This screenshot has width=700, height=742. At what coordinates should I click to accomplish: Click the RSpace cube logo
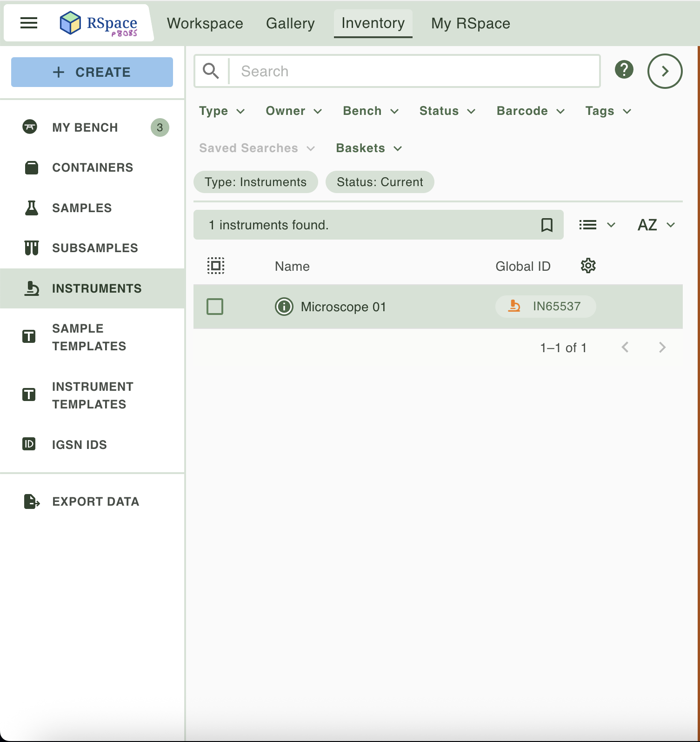pos(71,23)
